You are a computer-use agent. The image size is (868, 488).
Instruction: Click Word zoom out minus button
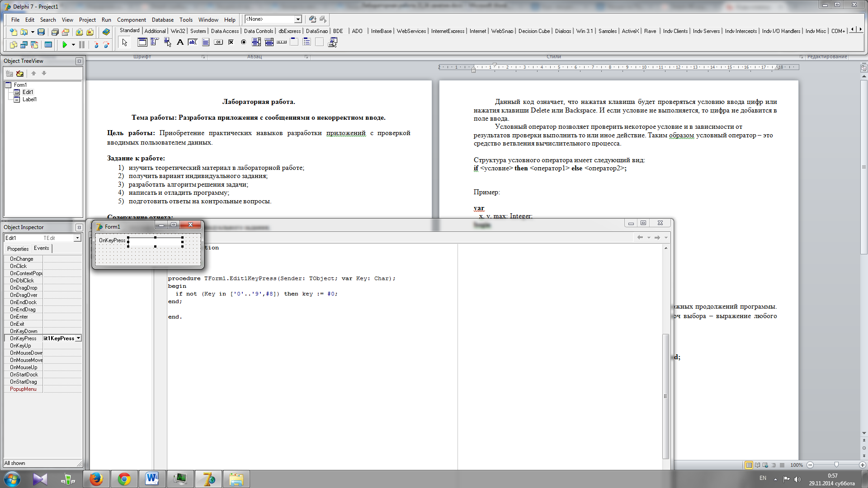coord(810,465)
